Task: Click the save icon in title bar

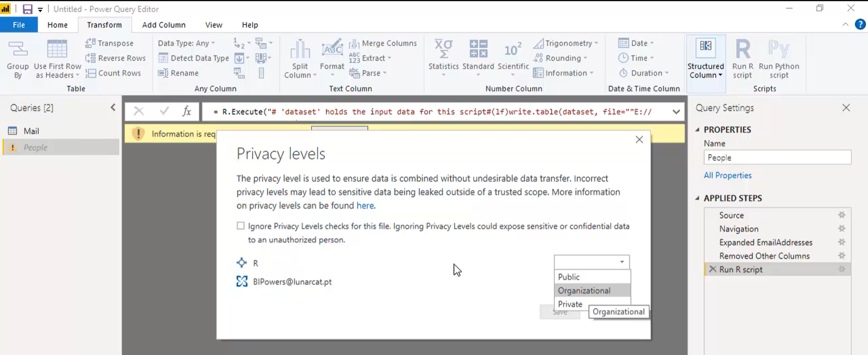Action: (x=27, y=9)
